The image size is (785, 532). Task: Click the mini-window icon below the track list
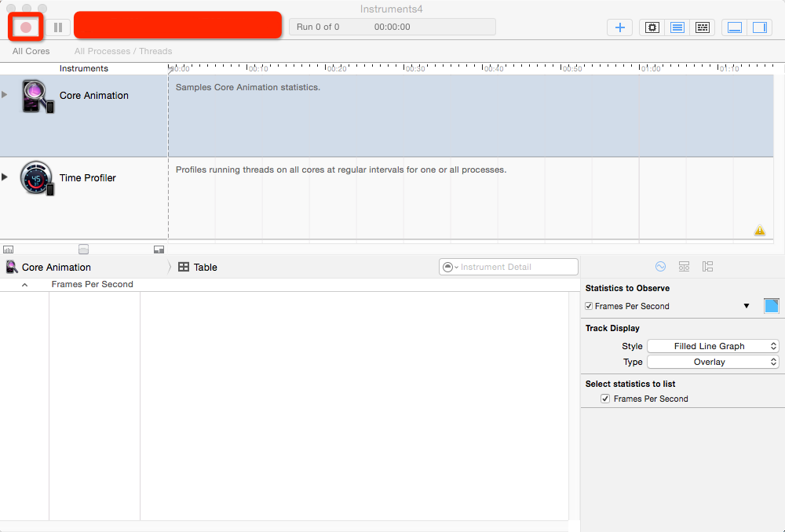pos(159,250)
